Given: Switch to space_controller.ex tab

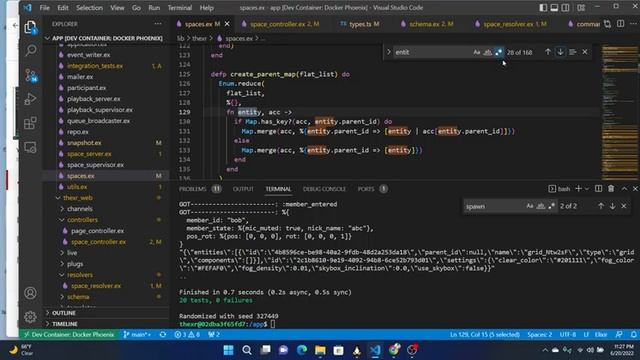Looking at the screenshot, I should click(280, 24).
